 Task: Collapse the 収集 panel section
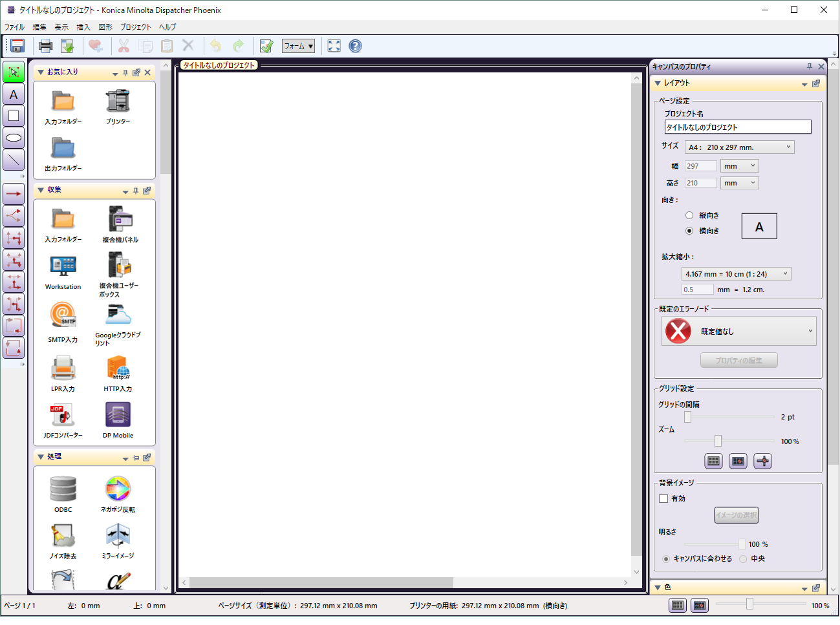pos(41,190)
